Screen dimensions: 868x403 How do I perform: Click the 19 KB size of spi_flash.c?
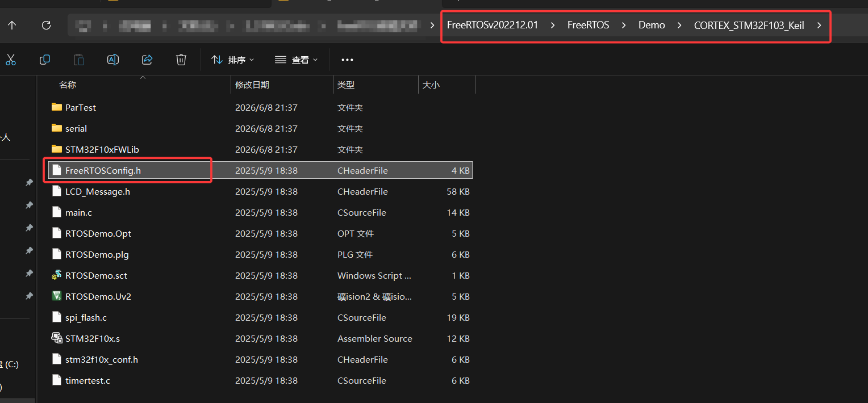[458, 317]
